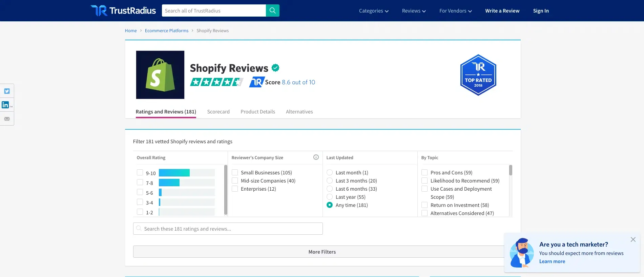The width and height of the screenshot is (644, 277).
Task: Select the Last 3 months radio option
Action: click(330, 181)
